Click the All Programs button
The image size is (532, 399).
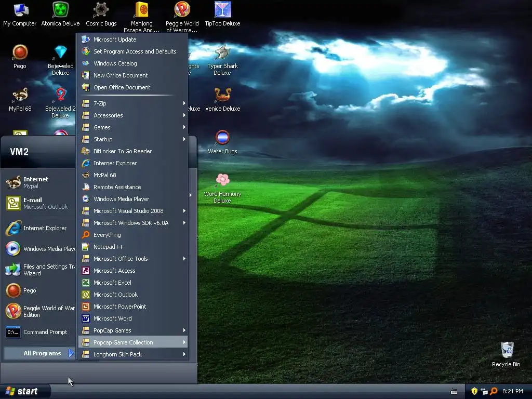pyautogui.click(x=39, y=353)
